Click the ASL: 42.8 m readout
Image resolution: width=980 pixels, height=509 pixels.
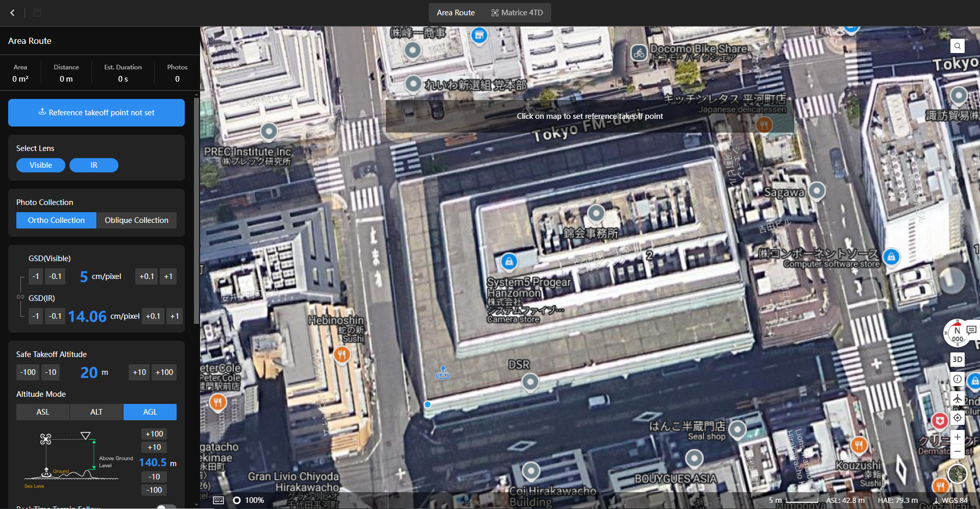pyautogui.click(x=845, y=500)
